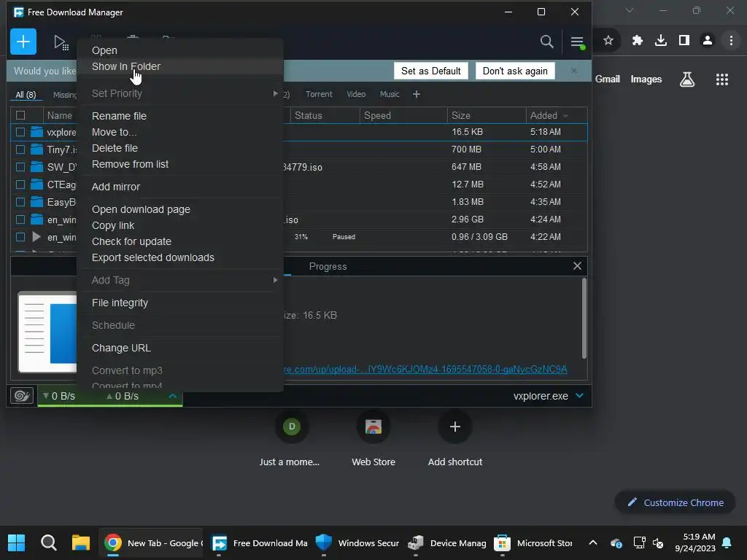The height and width of the screenshot is (560, 747).
Task: Tick the checkbox for CTEag row
Action: pos(20,184)
